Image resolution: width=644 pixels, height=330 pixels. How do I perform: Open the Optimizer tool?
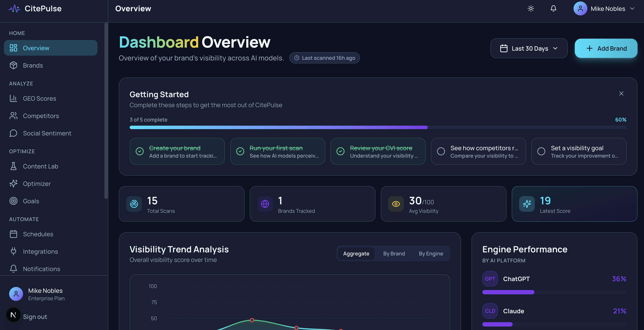[37, 184]
